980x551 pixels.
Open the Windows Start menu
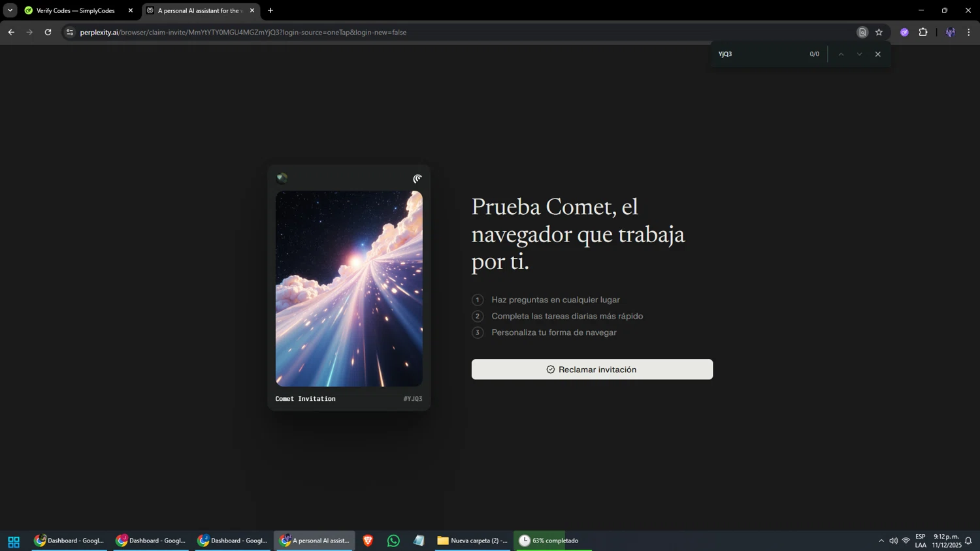point(14,541)
